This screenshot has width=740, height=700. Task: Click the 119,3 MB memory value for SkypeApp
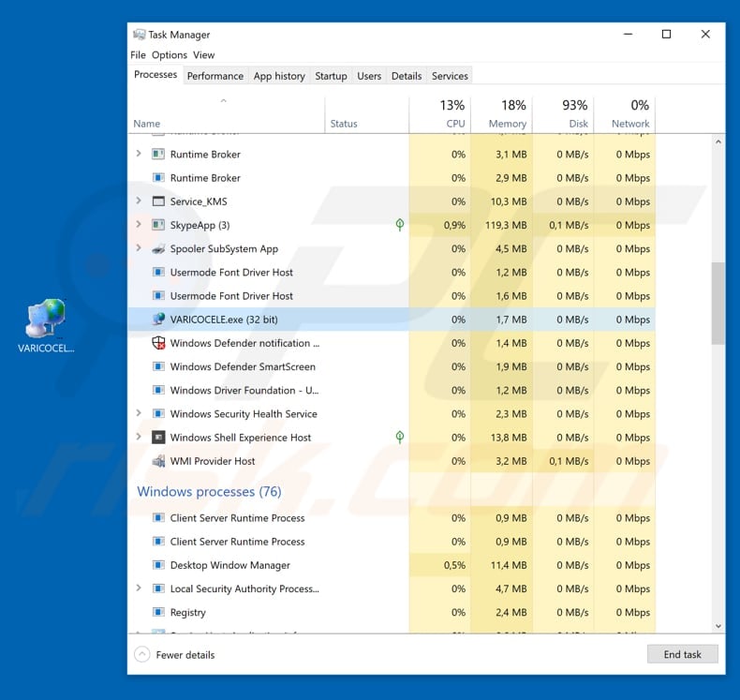pos(506,225)
